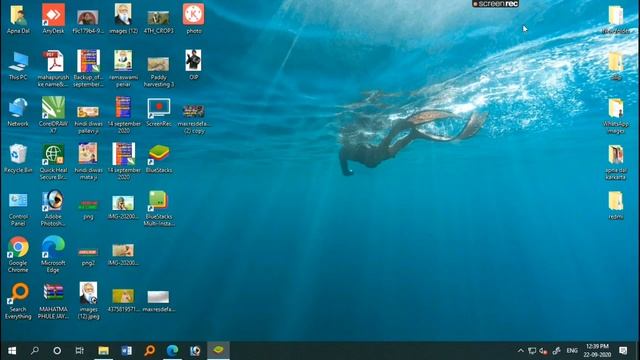640x360 pixels.
Task: Open the MAHATMA PHULE JAY archive file
Action: pyautogui.click(x=53, y=301)
